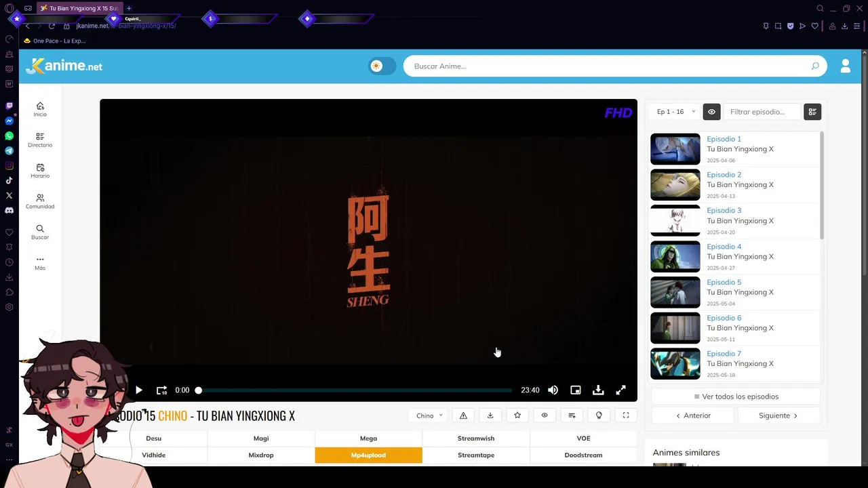Viewport: 868px width, 488px height.
Task: Select the Mega server tab
Action: [x=368, y=439]
